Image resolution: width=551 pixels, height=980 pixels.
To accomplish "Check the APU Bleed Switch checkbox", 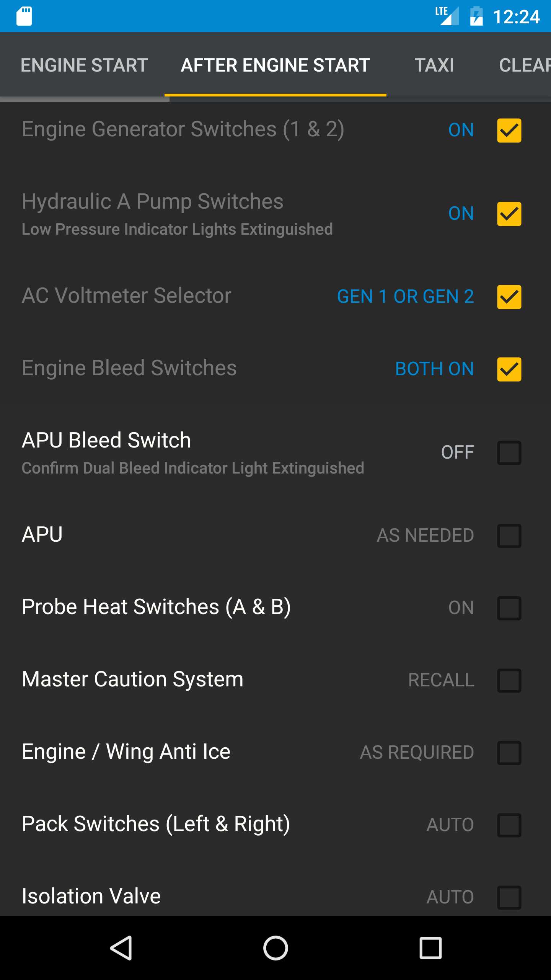I will (509, 452).
